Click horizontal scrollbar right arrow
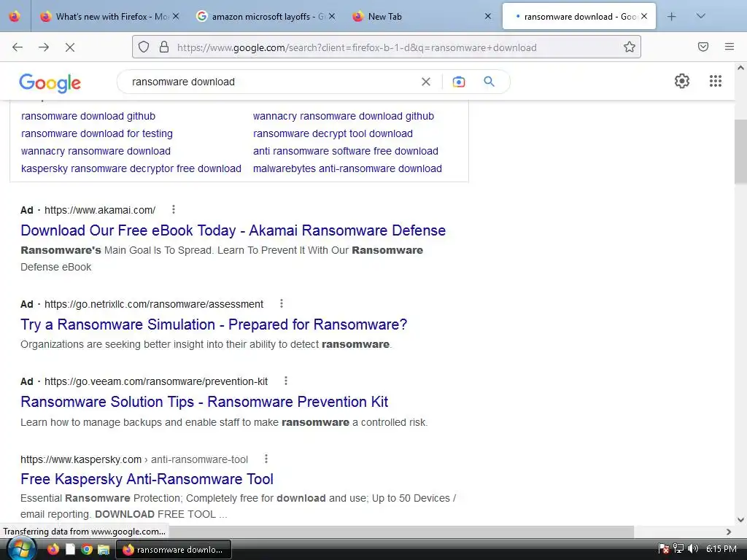 pos(729,532)
